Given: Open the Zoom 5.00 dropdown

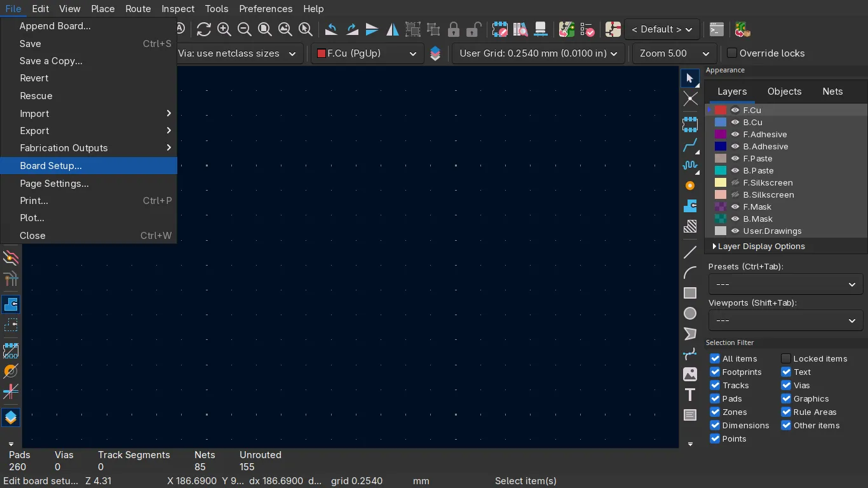Looking at the screenshot, I should pyautogui.click(x=675, y=53).
